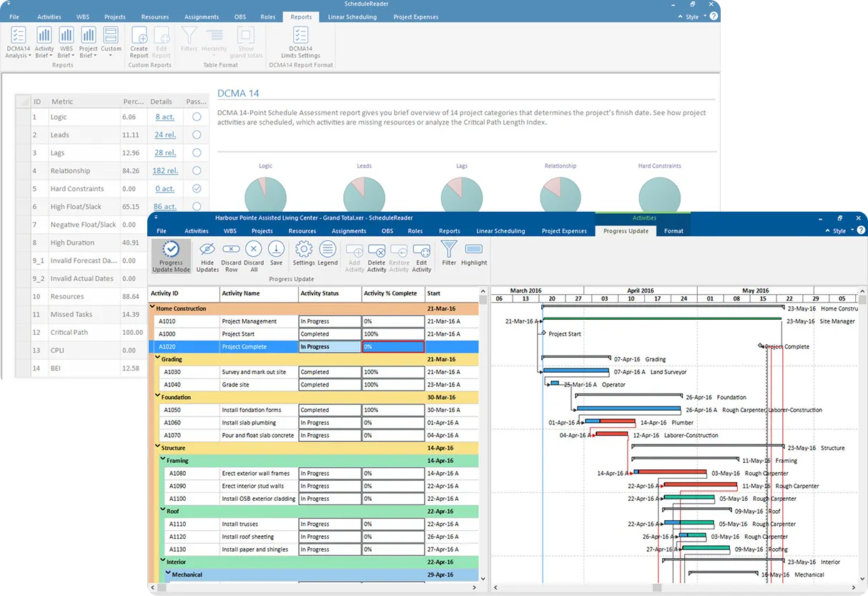Open DCMA14 Limits Settings
The image size is (868, 596).
(x=301, y=42)
